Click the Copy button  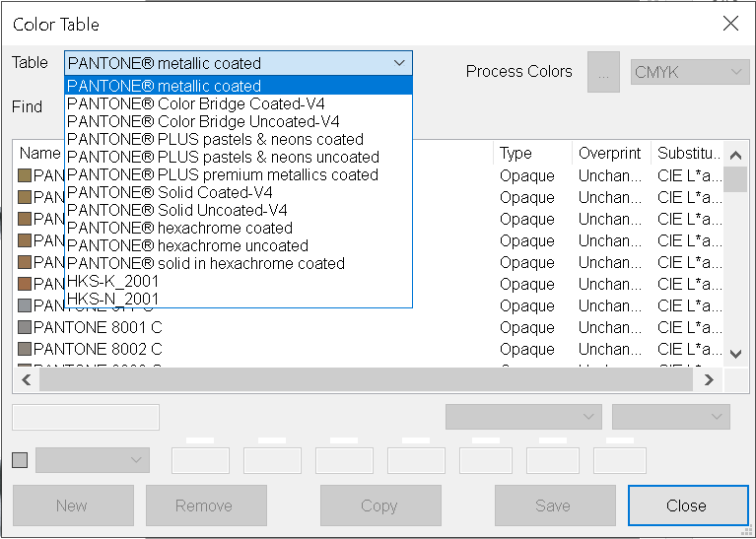[380, 505]
